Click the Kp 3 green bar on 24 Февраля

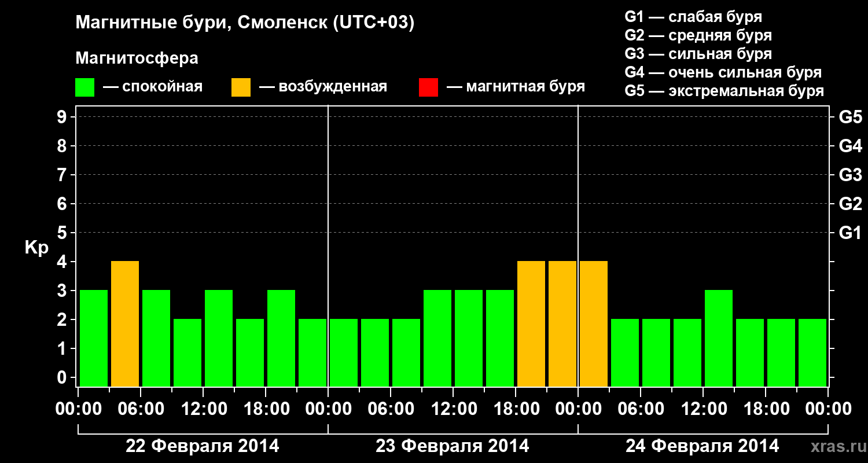click(x=719, y=338)
